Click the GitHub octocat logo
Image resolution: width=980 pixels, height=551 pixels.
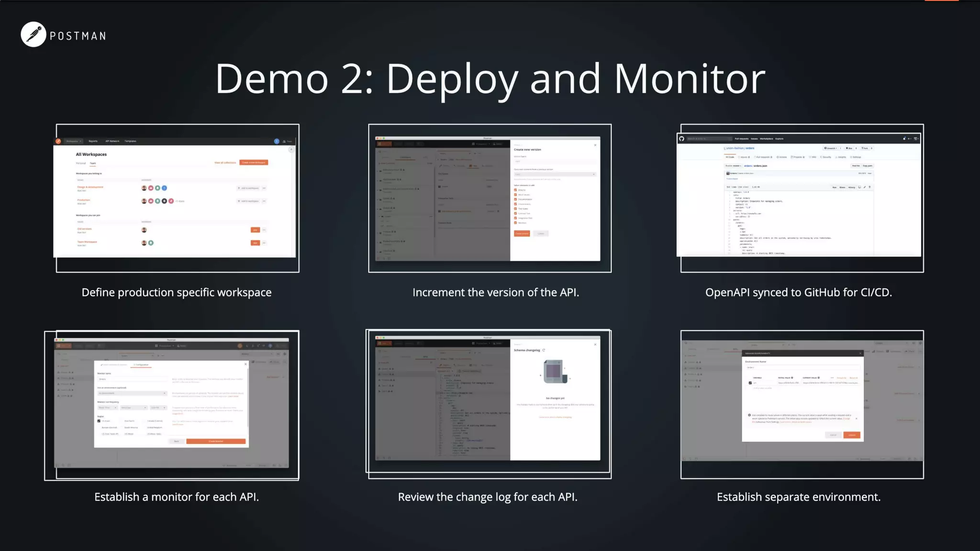[x=681, y=139]
